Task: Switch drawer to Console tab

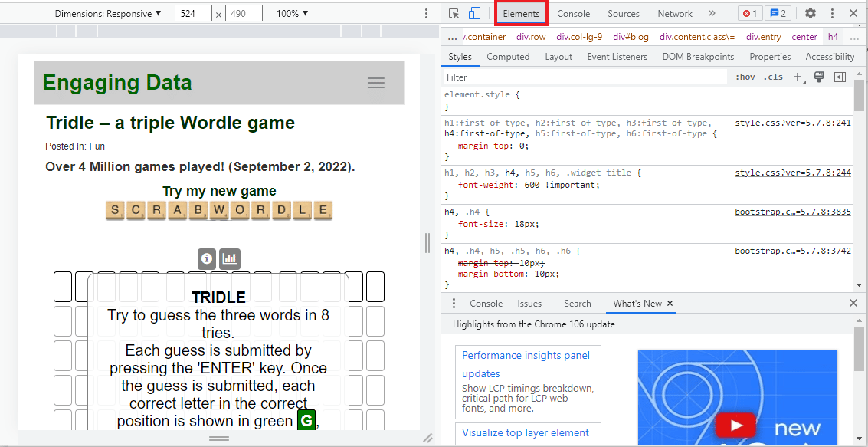Action: pos(486,303)
